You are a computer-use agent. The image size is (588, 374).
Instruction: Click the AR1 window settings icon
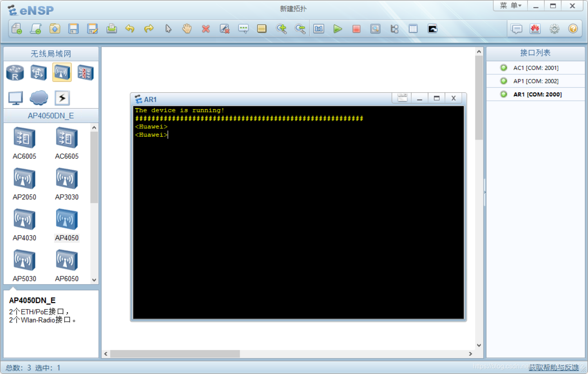click(403, 98)
